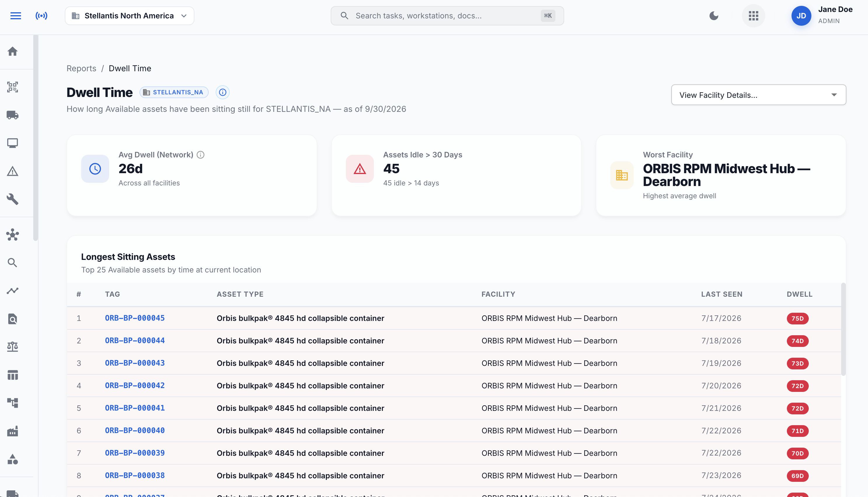Open the hamburger navigation menu
The width and height of the screenshot is (868, 497).
pyautogui.click(x=16, y=16)
